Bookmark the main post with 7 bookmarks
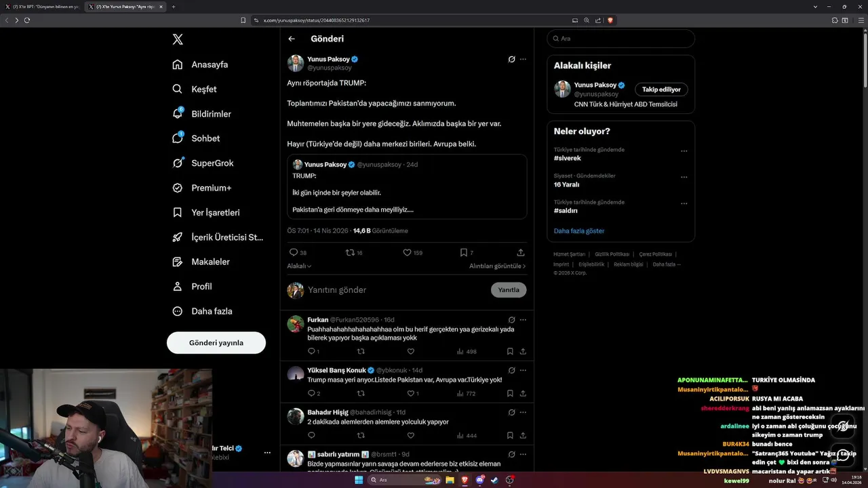This screenshot has height=488, width=868. tap(464, 252)
